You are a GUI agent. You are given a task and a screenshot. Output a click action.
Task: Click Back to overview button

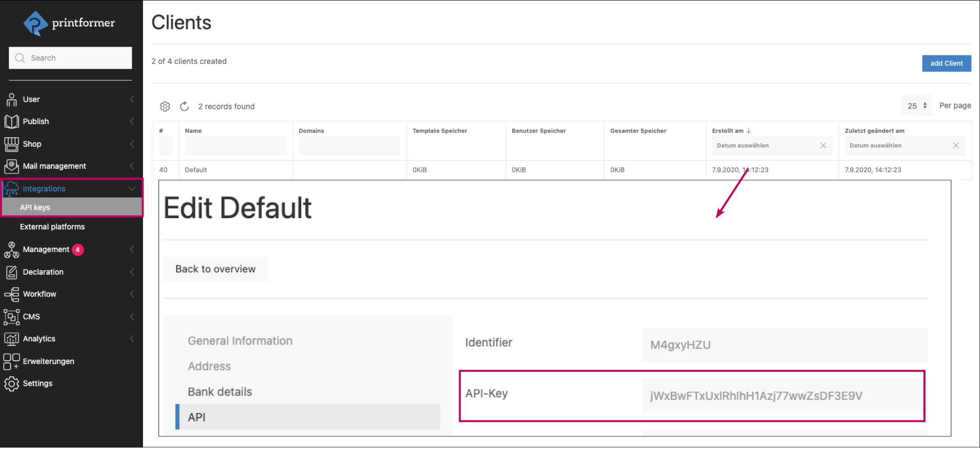(x=215, y=269)
